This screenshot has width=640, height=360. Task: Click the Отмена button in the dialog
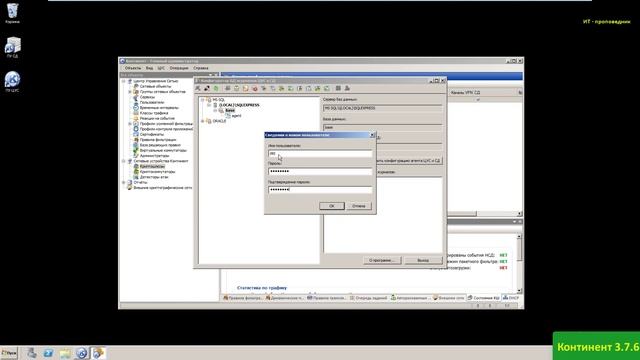click(x=359, y=206)
